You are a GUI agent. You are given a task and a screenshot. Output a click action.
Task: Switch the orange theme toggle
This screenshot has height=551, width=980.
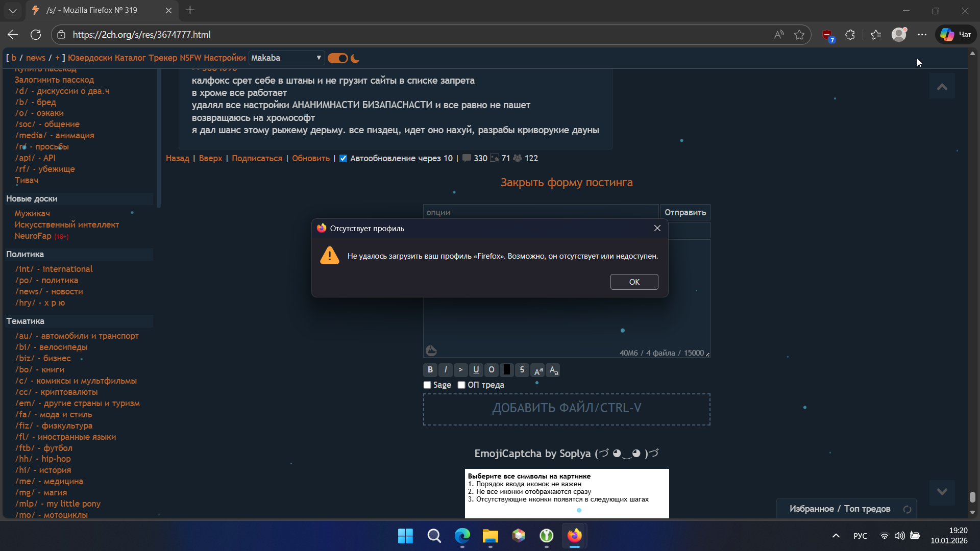click(337, 58)
